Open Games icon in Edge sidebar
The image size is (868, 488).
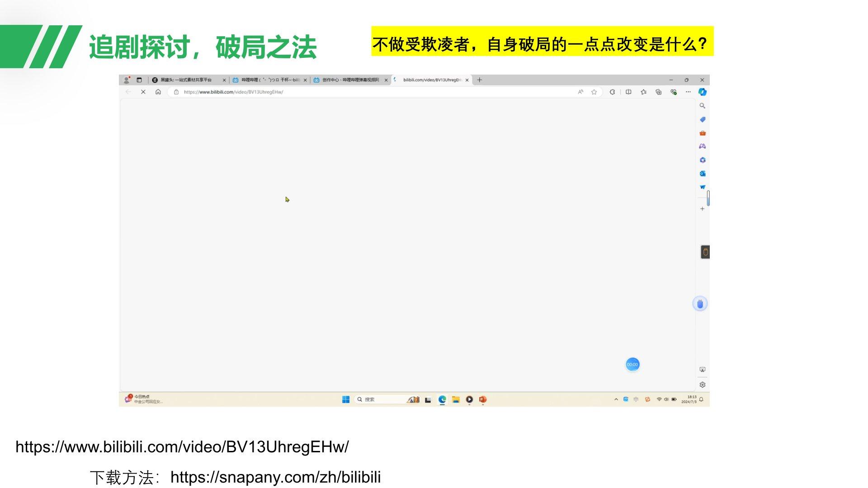click(702, 146)
